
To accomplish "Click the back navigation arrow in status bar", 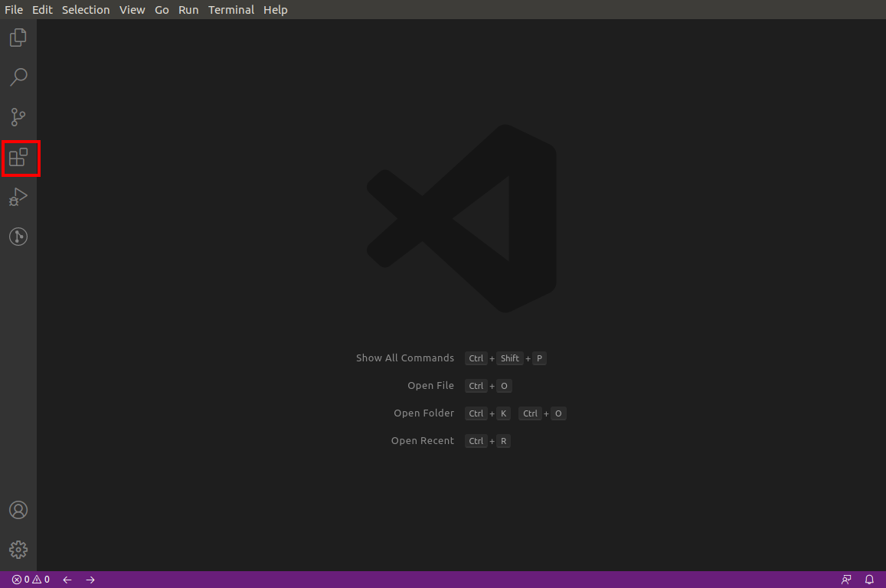I will (67, 580).
